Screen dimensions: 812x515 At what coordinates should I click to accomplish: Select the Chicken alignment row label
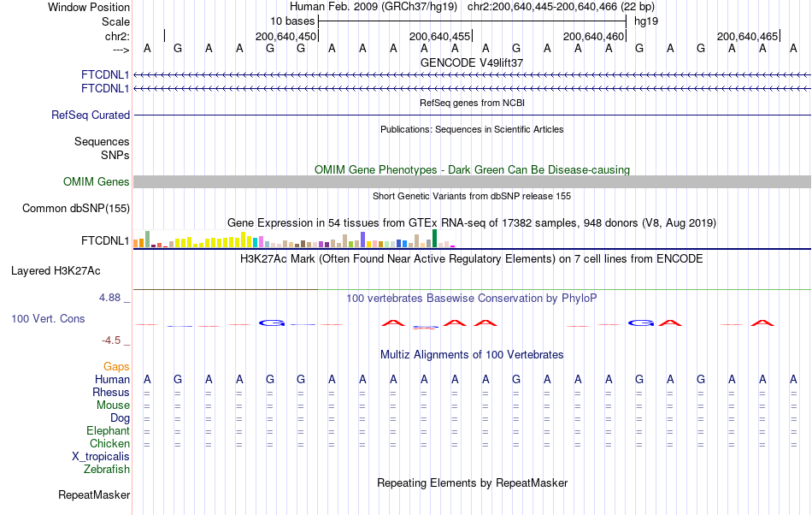[x=109, y=443]
